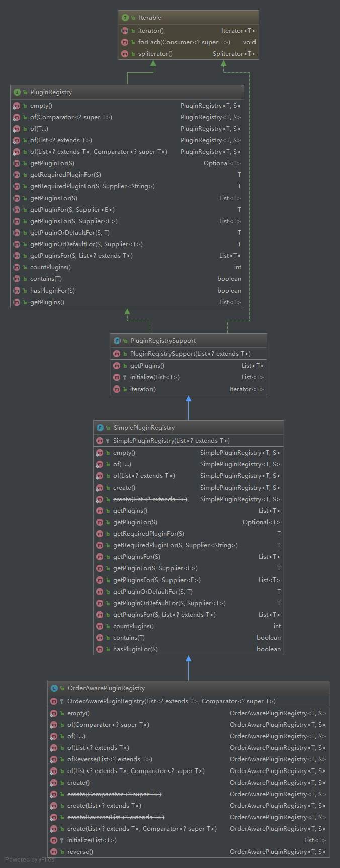Click the PluginRegistry interface icon
Viewport: 340px width, 868px height.
tap(17, 92)
